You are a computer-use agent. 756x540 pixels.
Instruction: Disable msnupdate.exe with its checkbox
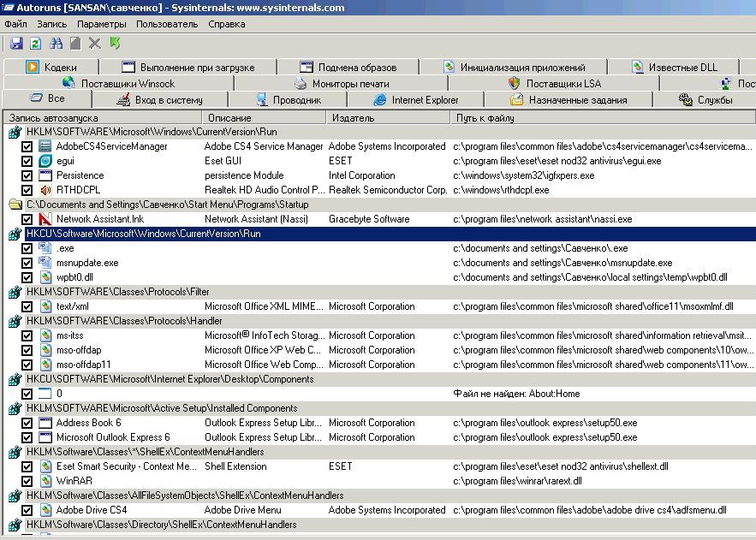point(27,263)
